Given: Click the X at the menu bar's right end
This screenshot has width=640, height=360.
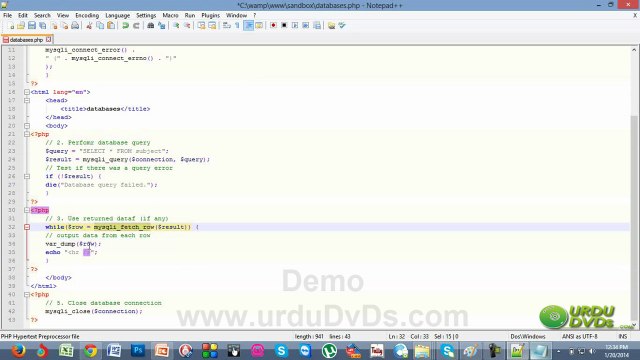Looking at the screenshot, I should (635, 15).
